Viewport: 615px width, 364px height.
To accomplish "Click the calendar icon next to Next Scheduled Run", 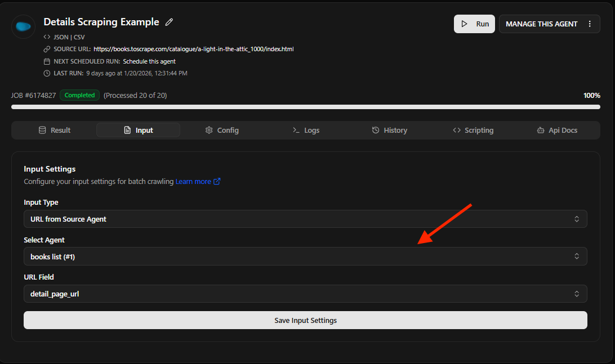I will pos(47,61).
